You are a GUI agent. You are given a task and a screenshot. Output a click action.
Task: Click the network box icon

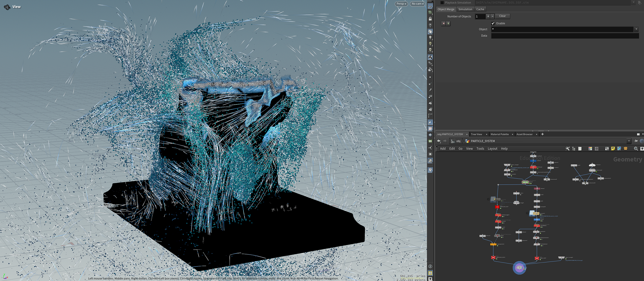(607, 149)
